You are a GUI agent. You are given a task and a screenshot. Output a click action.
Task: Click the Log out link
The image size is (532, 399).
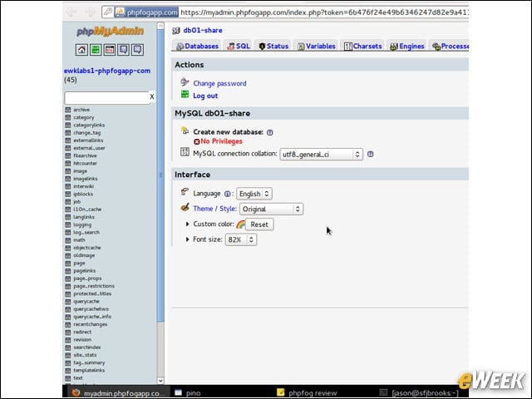[205, 96]
